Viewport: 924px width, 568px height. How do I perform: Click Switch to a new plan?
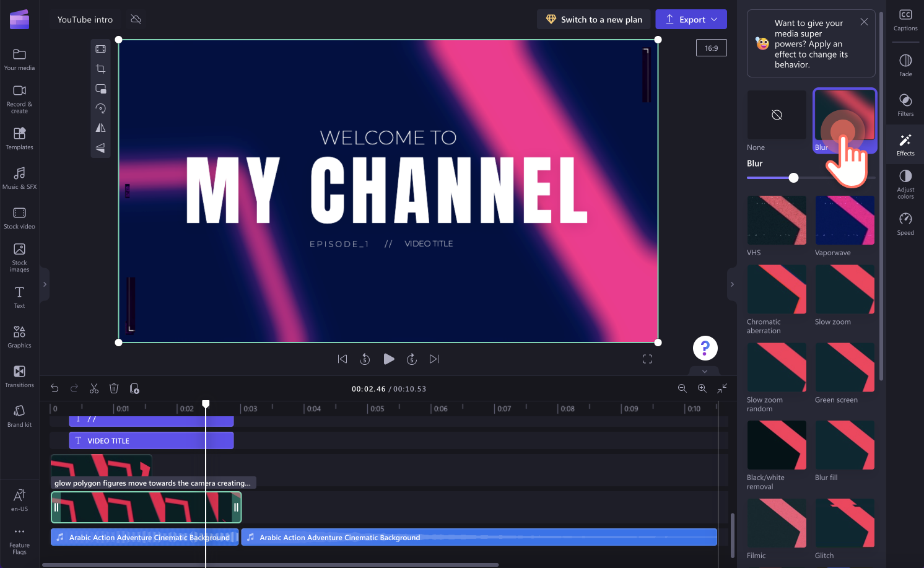(x=593, y=19)
